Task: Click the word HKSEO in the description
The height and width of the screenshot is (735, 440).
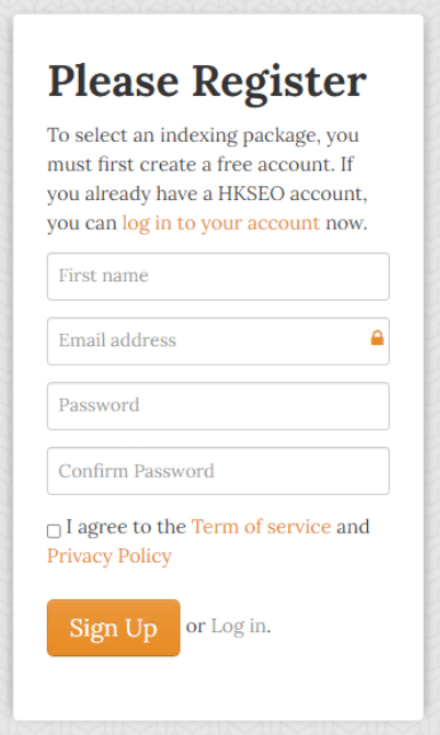Action: [x=251, y=194]
